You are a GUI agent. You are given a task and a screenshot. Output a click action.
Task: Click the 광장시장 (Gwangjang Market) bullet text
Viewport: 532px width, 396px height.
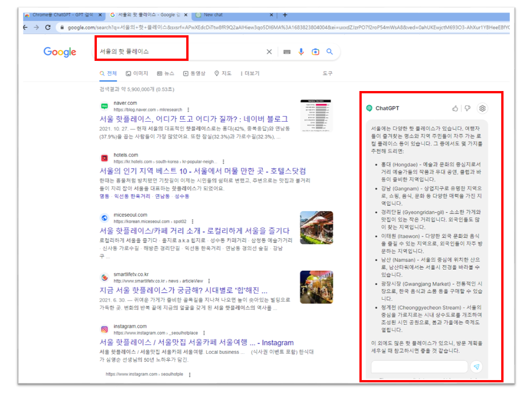pyautogui.click(x=432, y=291)
